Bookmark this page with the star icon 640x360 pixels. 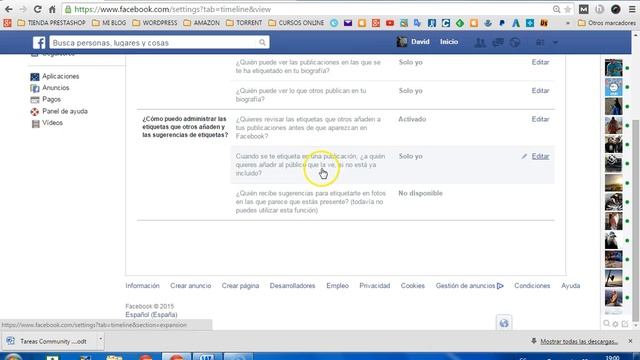tap(567, 9)
